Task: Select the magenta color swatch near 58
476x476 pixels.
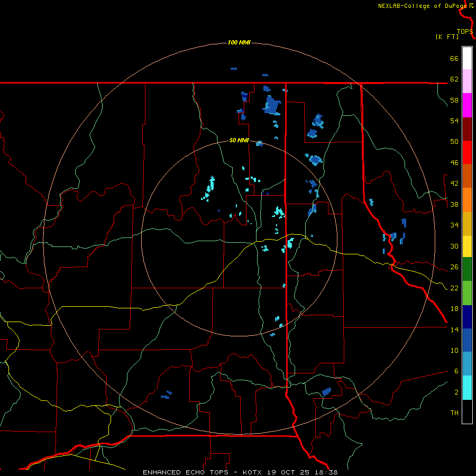Action: [467, 105]
